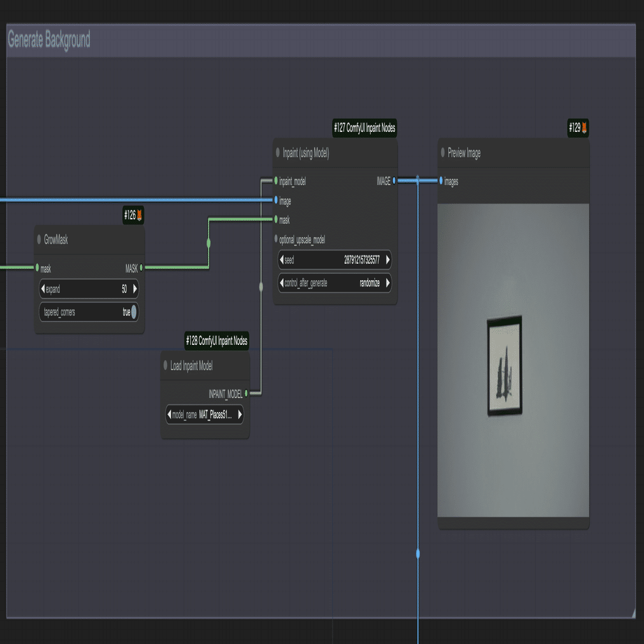The width and height of the screenshot is (644, 644).
Task: Open the framed picture preview thumbnail
Action: [x=513, y=360]
